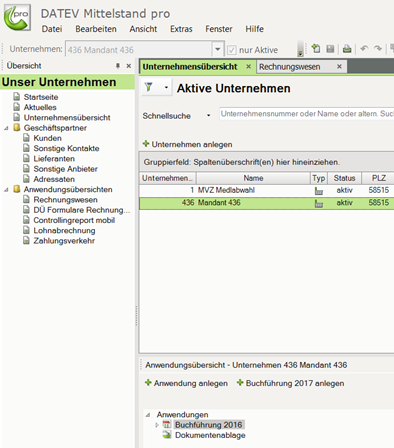Click the save disk toolbar icon
This screenshot has width=394, height=448.
click(x=330, y=49)
